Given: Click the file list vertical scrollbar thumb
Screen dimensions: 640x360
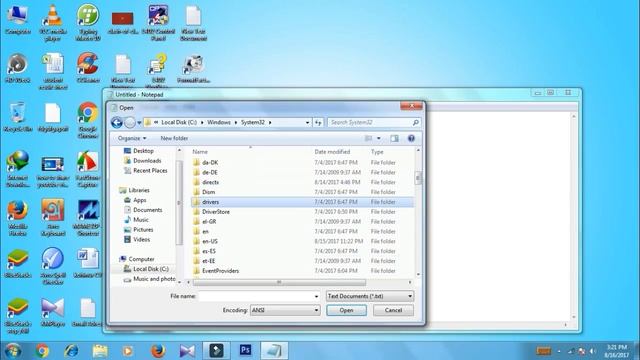Looking at the screenshot, I should point(418,178).
